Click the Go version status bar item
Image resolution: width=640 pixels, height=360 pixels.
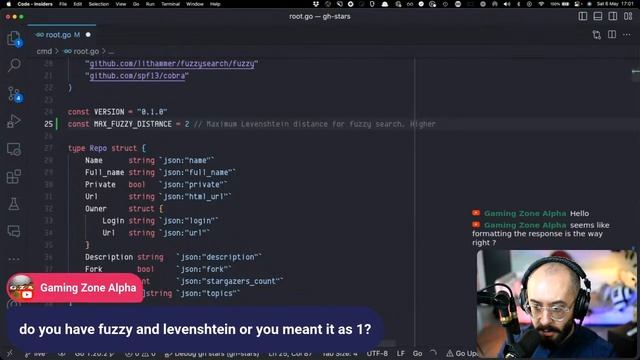click(95, 353)
